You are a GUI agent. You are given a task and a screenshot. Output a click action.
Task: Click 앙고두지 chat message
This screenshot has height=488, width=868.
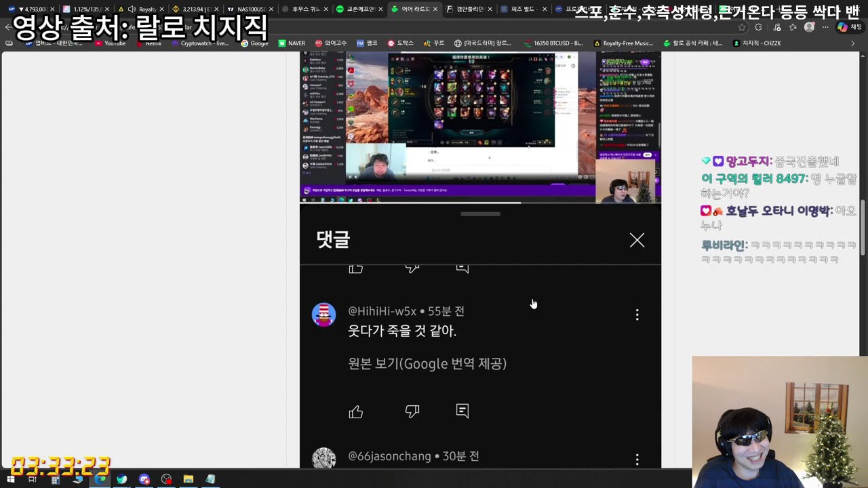(770, 161)
